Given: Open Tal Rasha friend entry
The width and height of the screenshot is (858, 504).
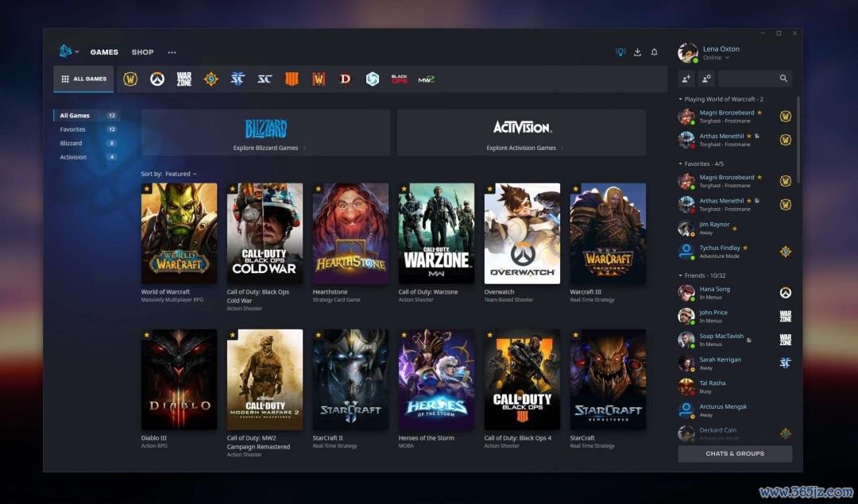Looking at the screenshot, I should pyautogui.click(x=735, y=387).
